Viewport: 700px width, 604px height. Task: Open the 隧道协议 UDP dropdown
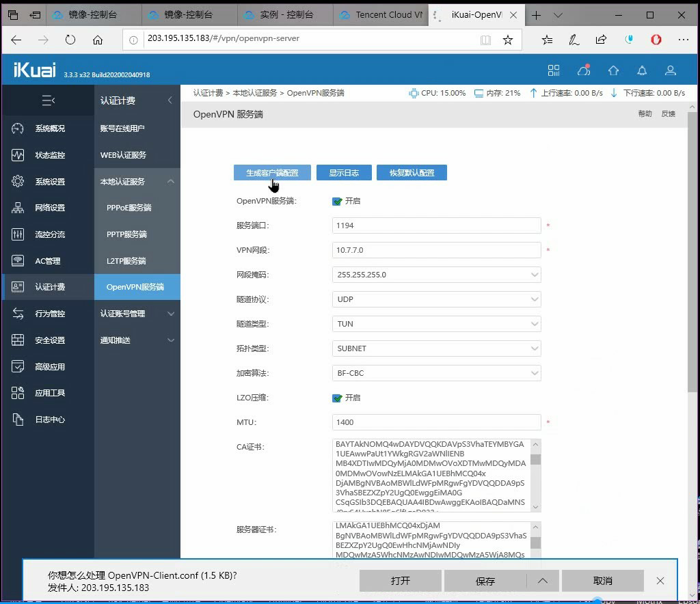tap(436, 299)
